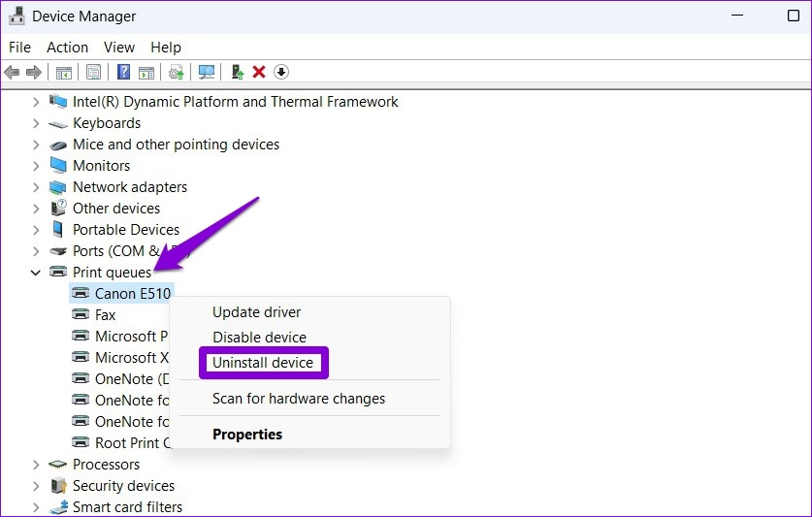The image size is (812, 517).
Task: Click the computer with green arrow icon
Action: point(237,72)
